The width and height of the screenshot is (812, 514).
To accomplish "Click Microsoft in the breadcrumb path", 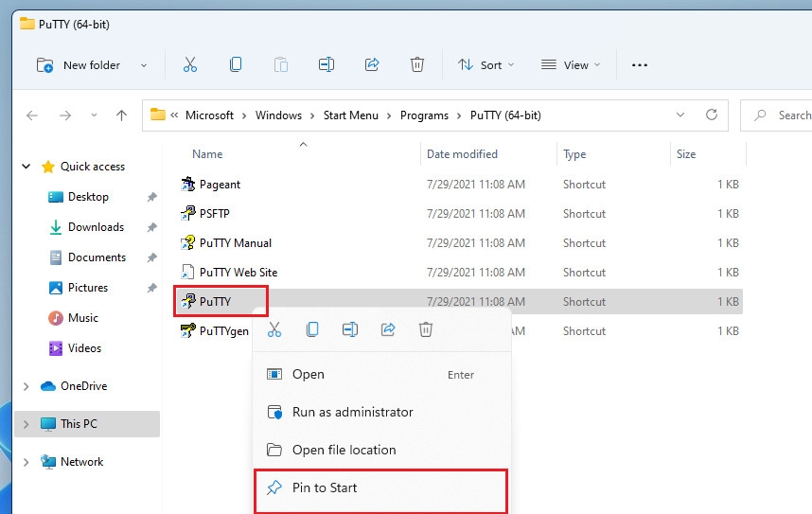I will (x=209, y=115).
